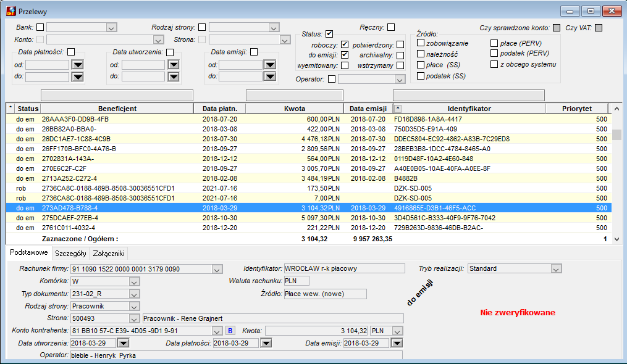Check the wstrzymany status checkbox
Viewport: 627px width, 364px height.
click(400, 65)
